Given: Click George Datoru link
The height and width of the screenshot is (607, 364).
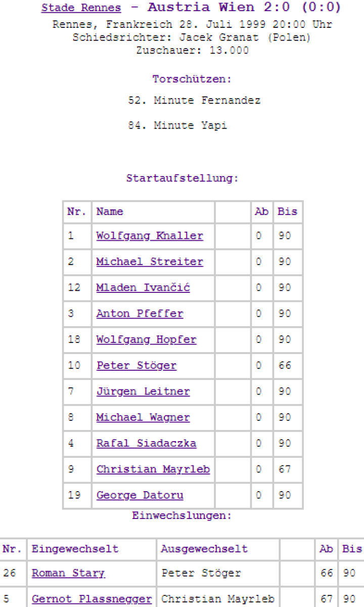Looking at the screenshot, I should coord(140,495).
